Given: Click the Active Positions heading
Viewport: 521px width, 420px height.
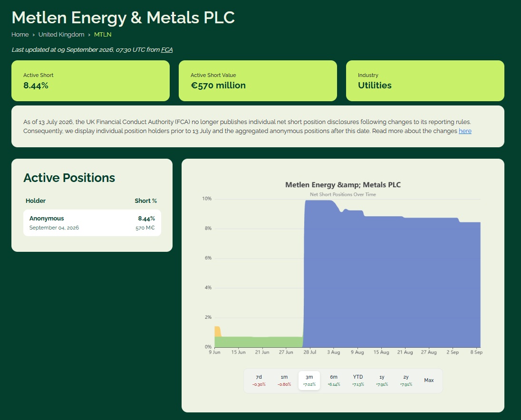Looking at the screenshot, I should tap(69, 178).
